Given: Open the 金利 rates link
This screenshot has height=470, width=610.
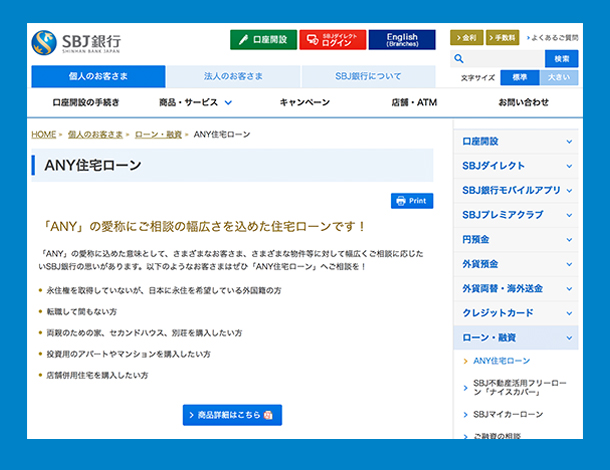Looking at the screenshot, I should click(466, 37).
